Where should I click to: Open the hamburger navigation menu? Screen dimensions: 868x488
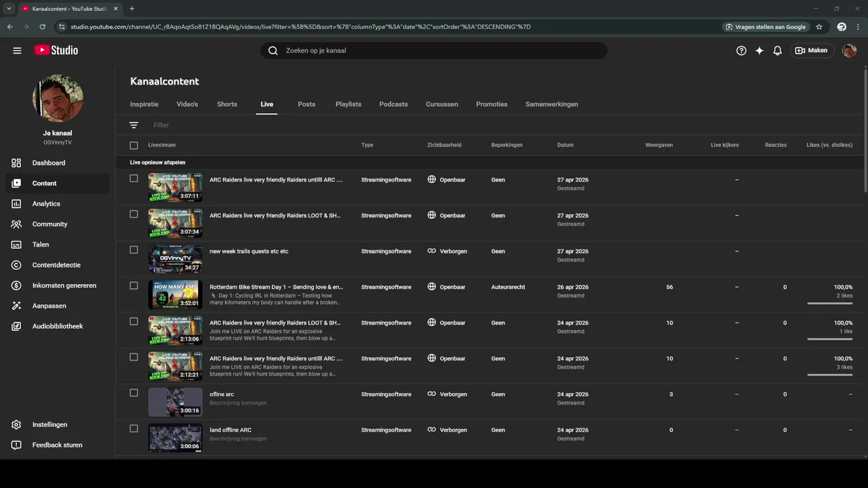pos(17,50)
